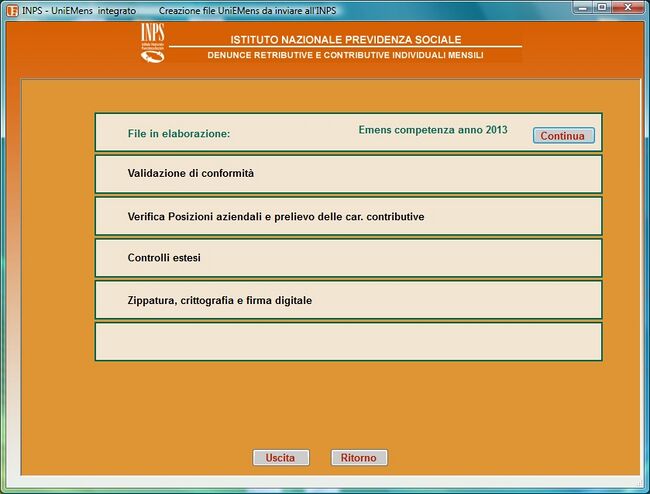Minimize the UniEMens window
This screenshot has width=650, height=494.
[x=581, y=7]
